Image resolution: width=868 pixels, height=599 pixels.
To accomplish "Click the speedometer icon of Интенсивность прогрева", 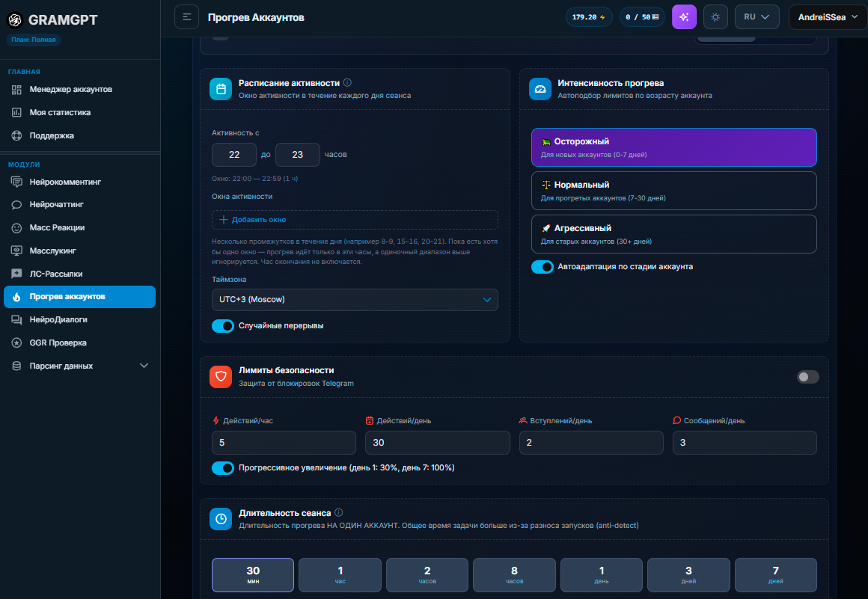I will (x=540, y=89).
